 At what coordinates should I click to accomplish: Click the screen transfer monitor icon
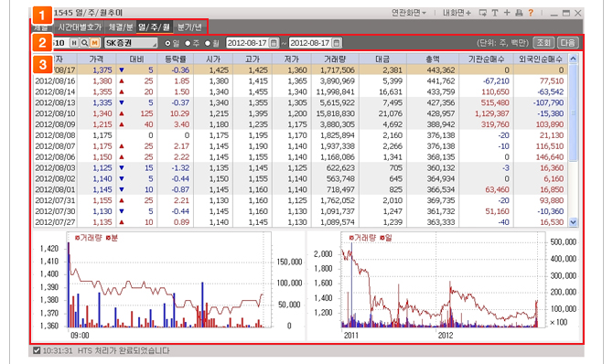[483, 13]
